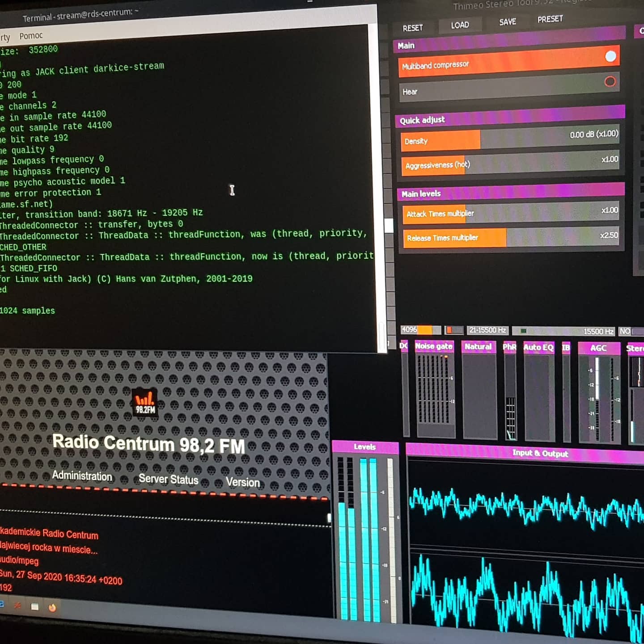Click the red taskbar launcher icon
The height and width of the screenshot is (644, 644).
coord(17,606)
